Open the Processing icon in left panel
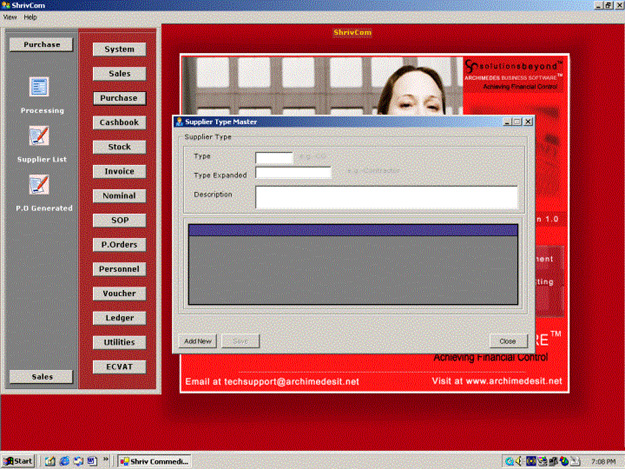This screenshot has width=625, height=469. click(x=41, y=88)
